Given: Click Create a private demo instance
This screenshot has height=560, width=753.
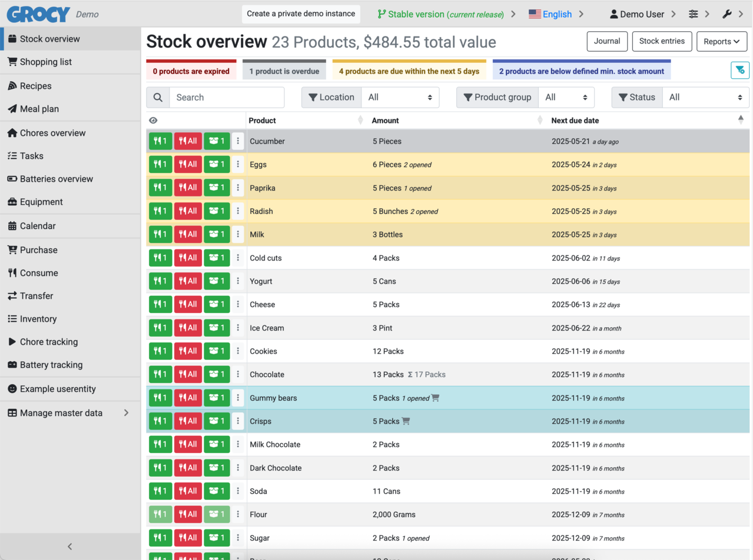Looking at the screenshot, I should tap(301, 14).
